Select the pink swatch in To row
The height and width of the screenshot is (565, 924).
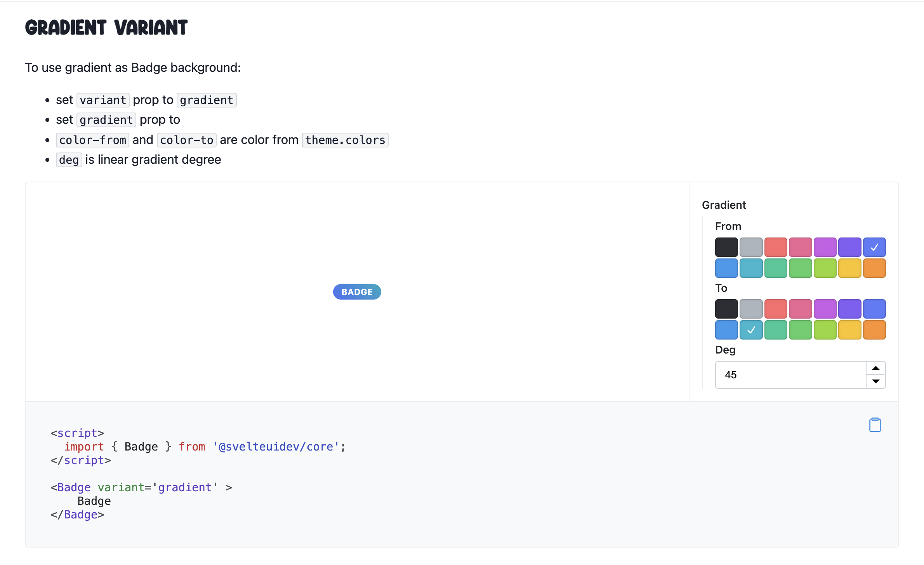pyautogui.click(x=800, y=308)
